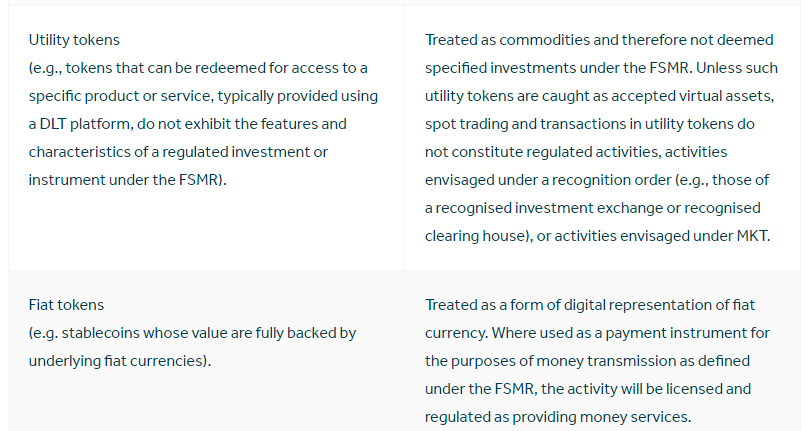Image resolution: width=806 pixels, height=431 pixels.
Task: Click the "Fiat tokens" row heading
Action: pos(66,305)
